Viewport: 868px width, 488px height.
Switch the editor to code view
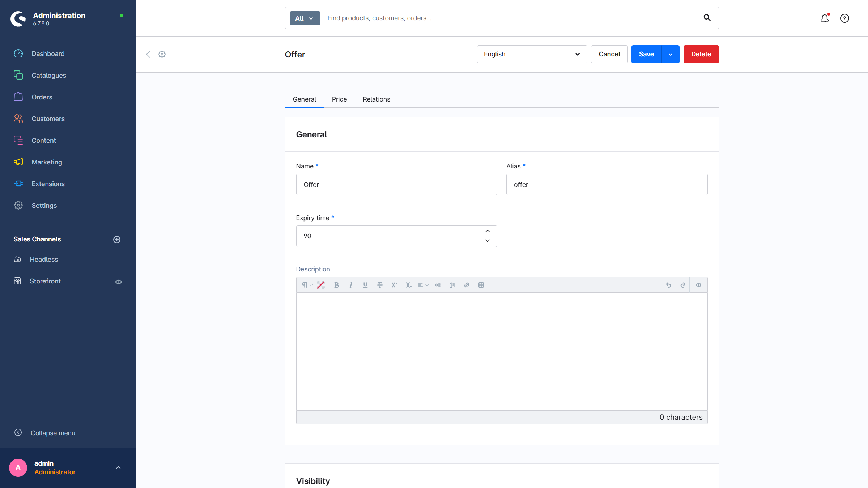[x=698, y=285]
